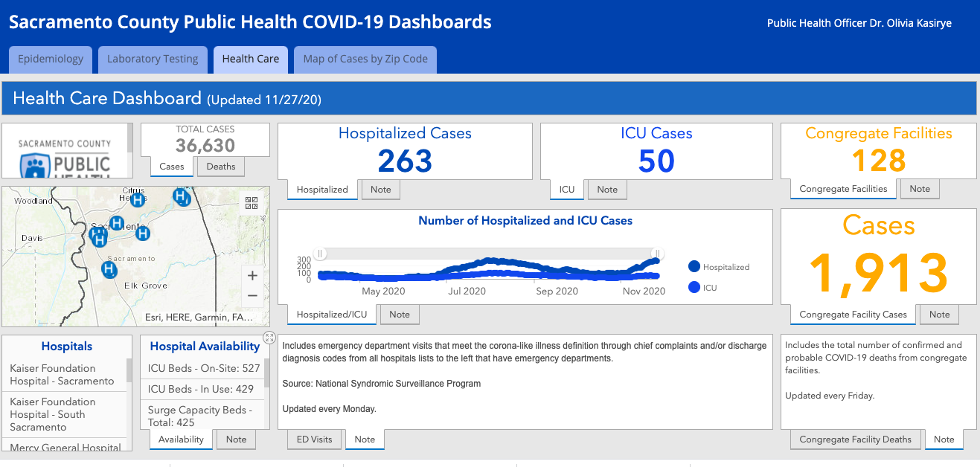Open the Map of Cases by Zip Code tab
Image resolution: width=980 pixels, height=467 pixels.
pos(365,59)
